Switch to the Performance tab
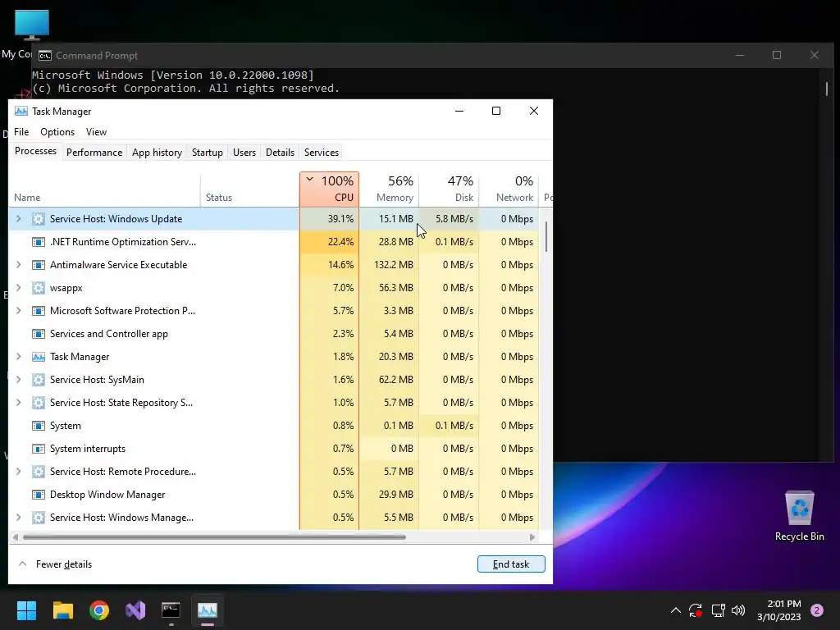 coord(94,153)
